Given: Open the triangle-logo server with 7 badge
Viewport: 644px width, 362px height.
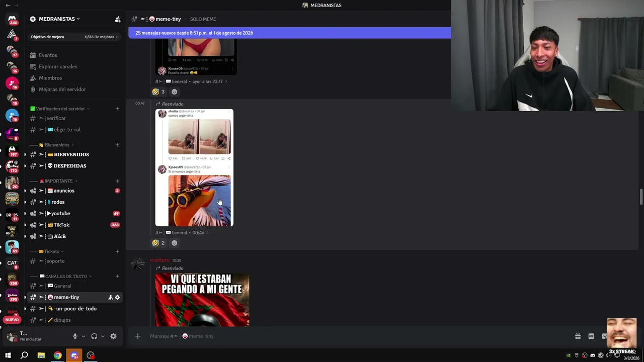Looking at the screenshot, I should (x=12, y=35).
